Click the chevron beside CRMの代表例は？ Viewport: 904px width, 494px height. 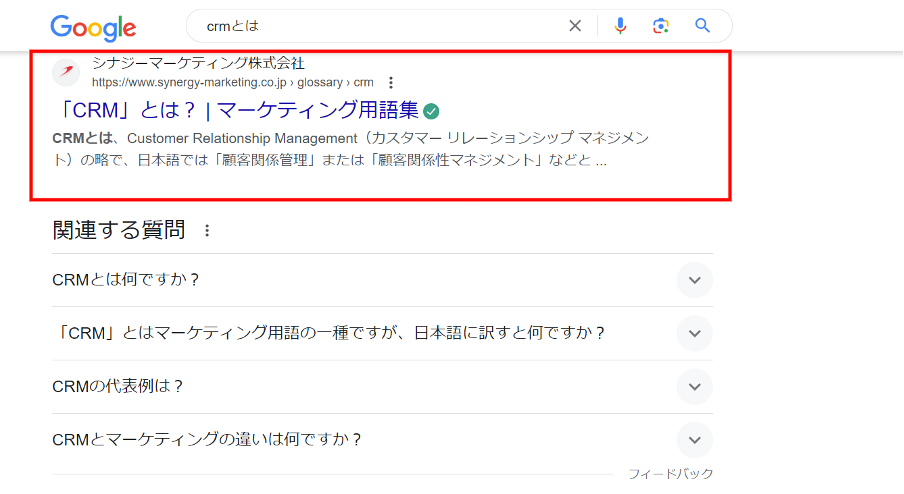[x=695, y=386]
